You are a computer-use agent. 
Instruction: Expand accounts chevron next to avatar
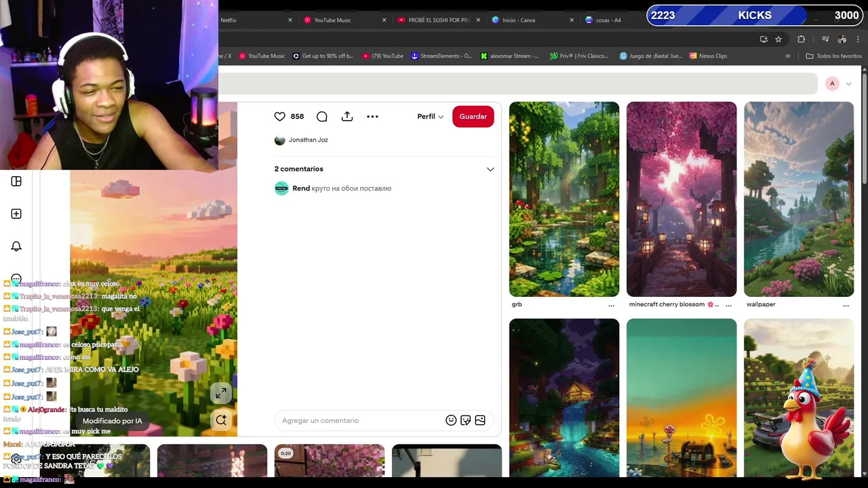click(x=848, y=83)
